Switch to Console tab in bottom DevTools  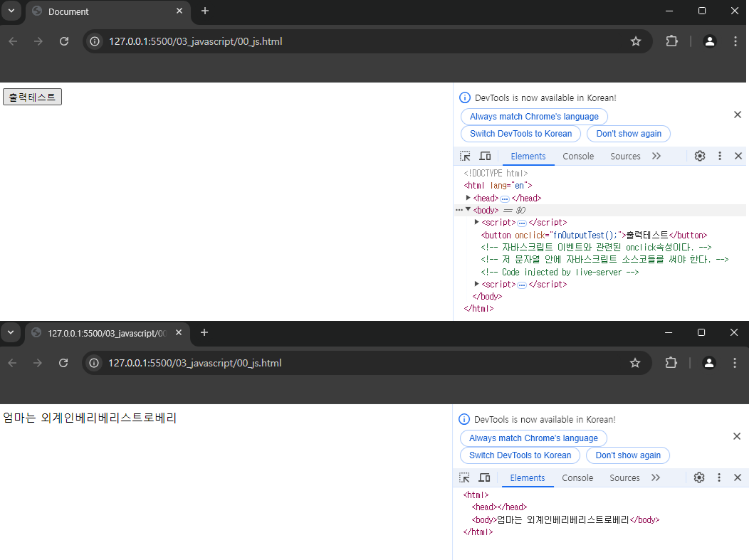point(577,478)
